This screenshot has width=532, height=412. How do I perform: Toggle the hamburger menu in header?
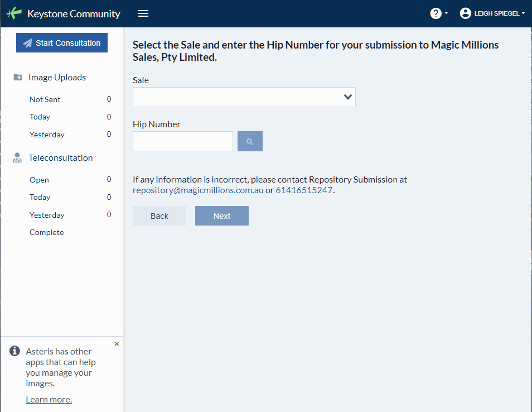143,13
